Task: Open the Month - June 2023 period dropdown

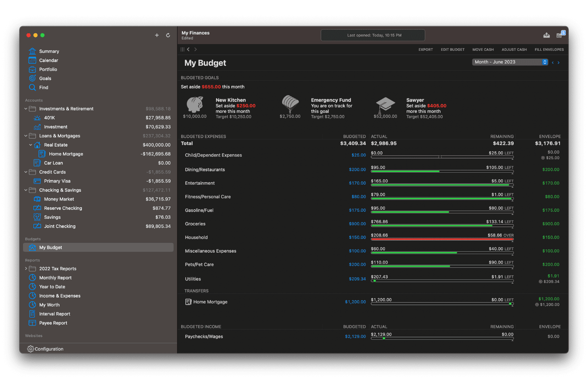Action: click(510, 62)
